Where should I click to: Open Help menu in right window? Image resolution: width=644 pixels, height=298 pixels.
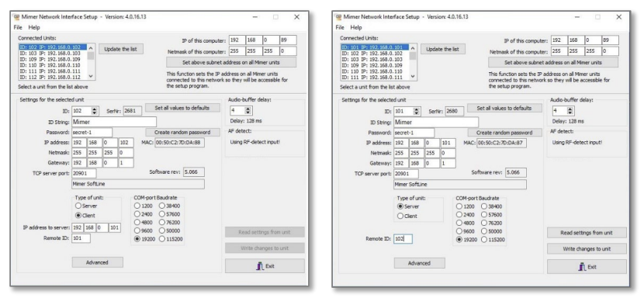(x=356, y=27)
